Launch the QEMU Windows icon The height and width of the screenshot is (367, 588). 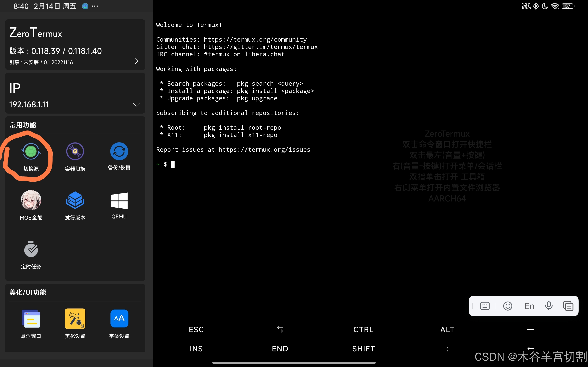point(119,201)
